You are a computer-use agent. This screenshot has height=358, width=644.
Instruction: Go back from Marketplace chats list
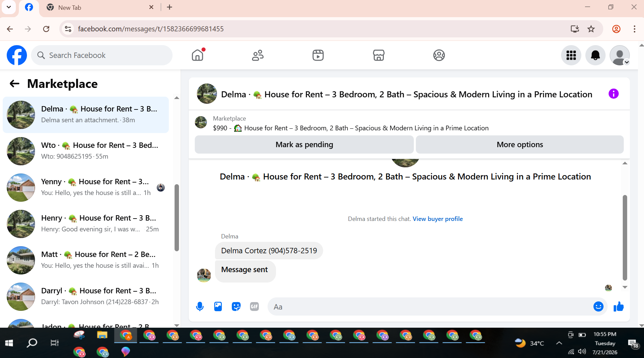pos(14,84)
